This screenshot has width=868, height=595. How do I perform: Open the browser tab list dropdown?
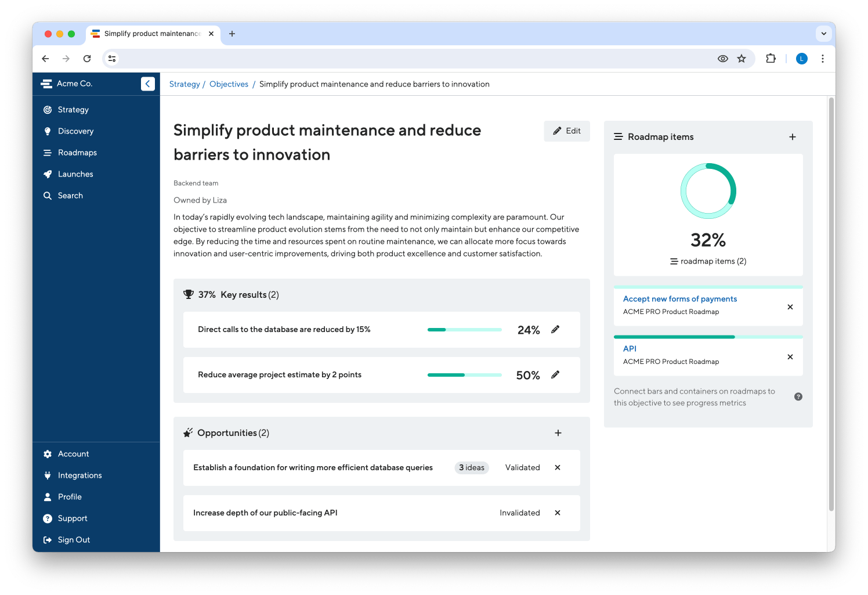point(824,33)
